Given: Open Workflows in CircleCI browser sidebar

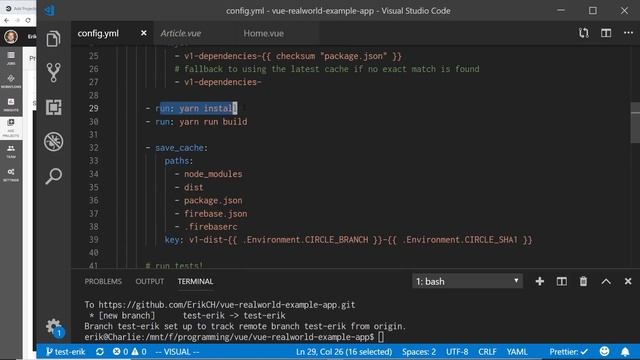Looking at the screenshot, I should [x=11, y=81].
